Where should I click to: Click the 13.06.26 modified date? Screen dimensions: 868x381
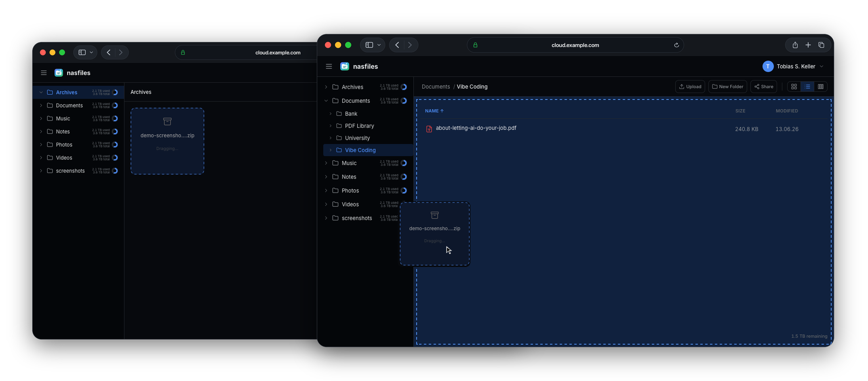[x=787, y=129]
